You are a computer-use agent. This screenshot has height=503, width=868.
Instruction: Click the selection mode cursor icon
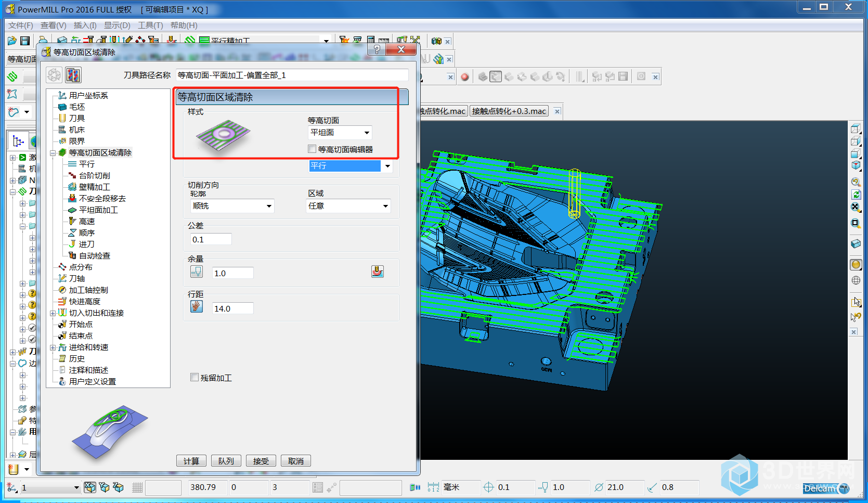[856, 302]
